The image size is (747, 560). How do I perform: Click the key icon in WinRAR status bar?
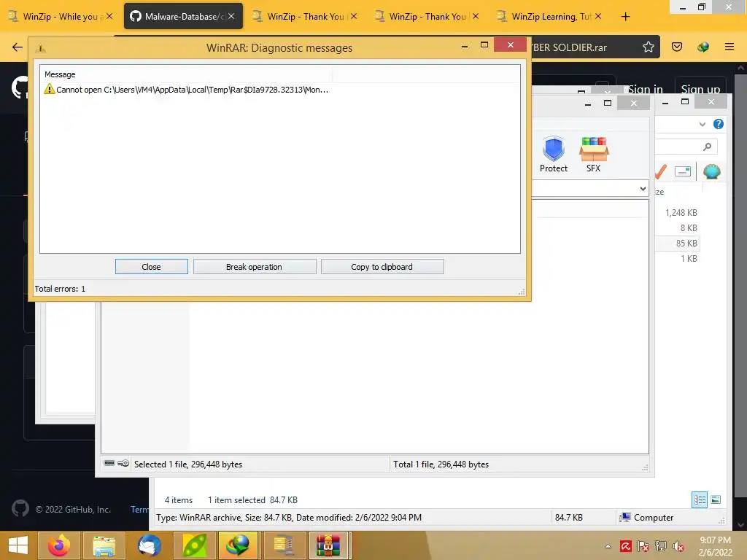[x=123, y=463]
